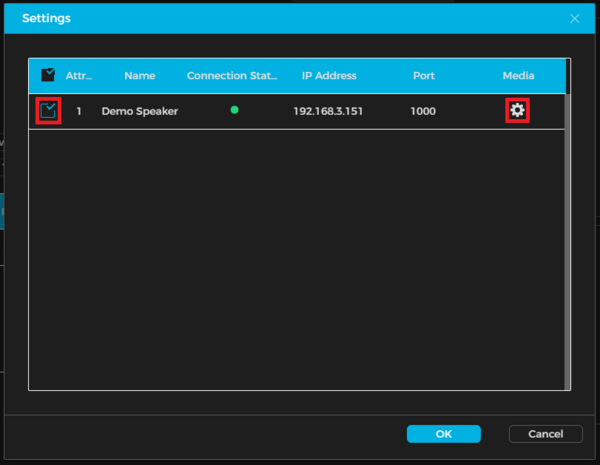Click the vertical scrollbar of speaker table
This screenshot has height=465, width=600.
coord(568,240)
